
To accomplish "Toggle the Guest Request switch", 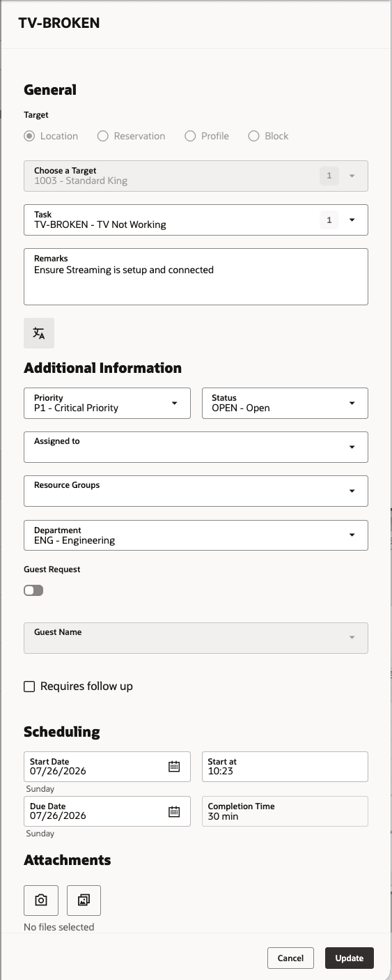I will pyautogui.click(x=33, y=590).
